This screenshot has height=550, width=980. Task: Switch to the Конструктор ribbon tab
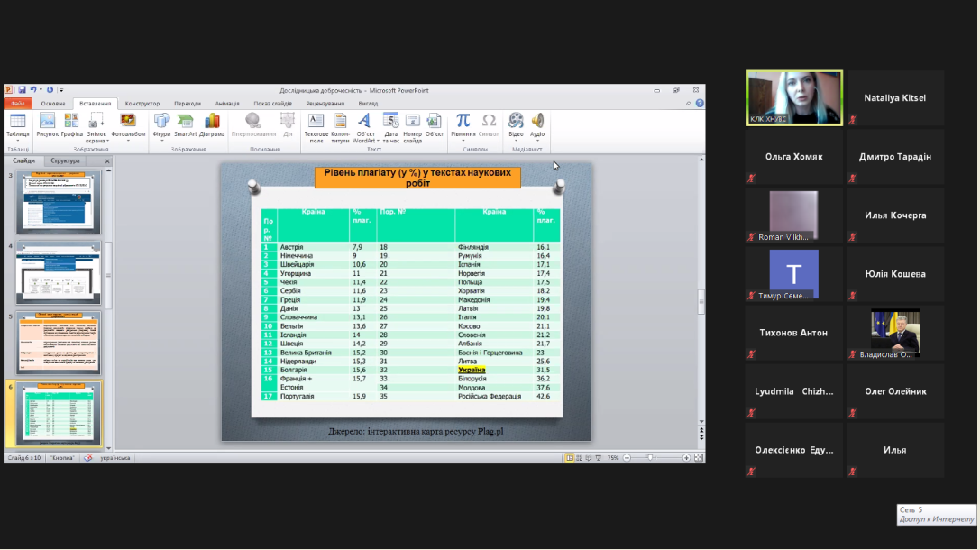142,104
